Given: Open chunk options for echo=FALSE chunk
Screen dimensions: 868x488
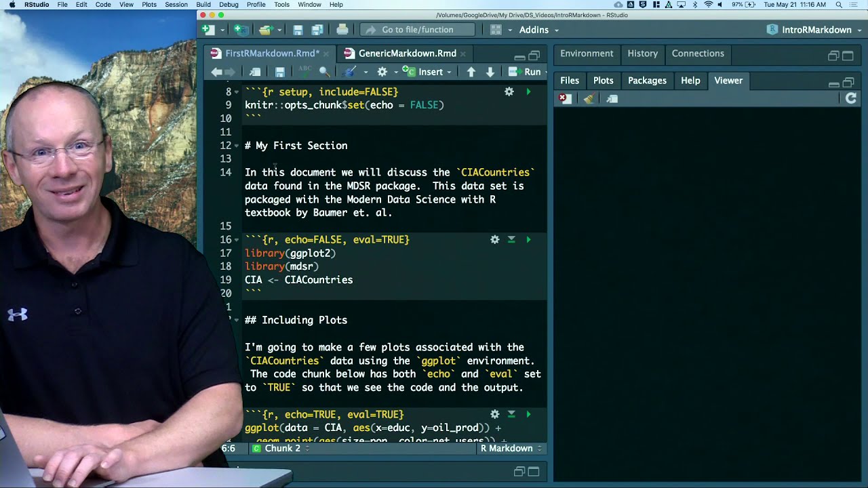Looking at the screenshot, I should [x=495, y=239].
